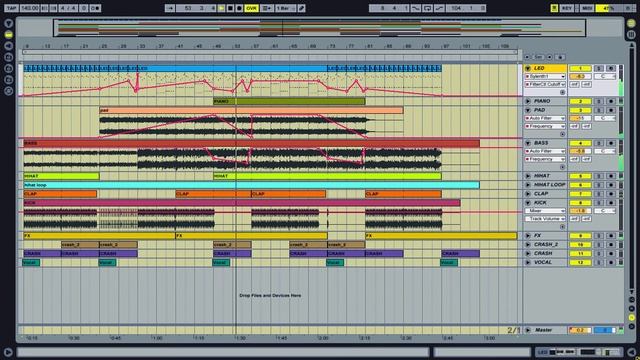Arm the LED track for recording
This screenshot has width=640, height=360.
pos(611,68)
